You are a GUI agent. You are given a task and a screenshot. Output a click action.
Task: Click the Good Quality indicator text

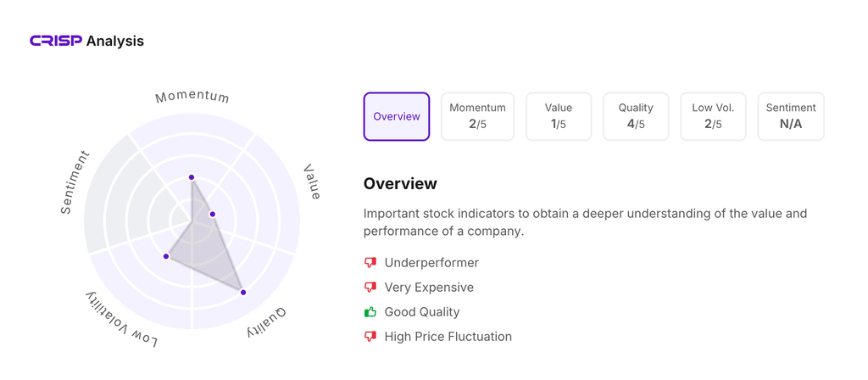422,312
